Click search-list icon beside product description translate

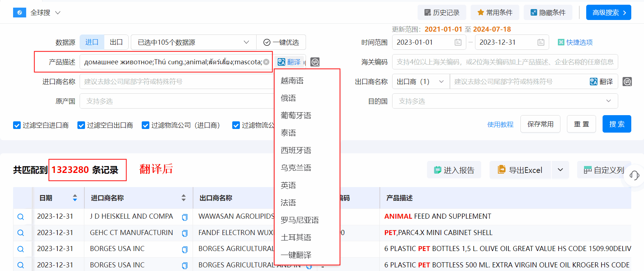pyautogui.click(x=315, y=62)
